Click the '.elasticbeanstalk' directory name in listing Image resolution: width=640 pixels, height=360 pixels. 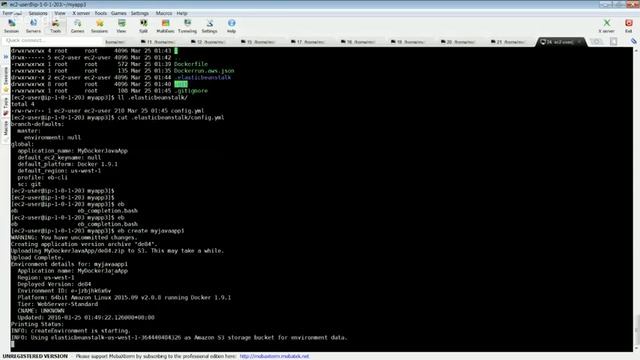pos(202,78)
